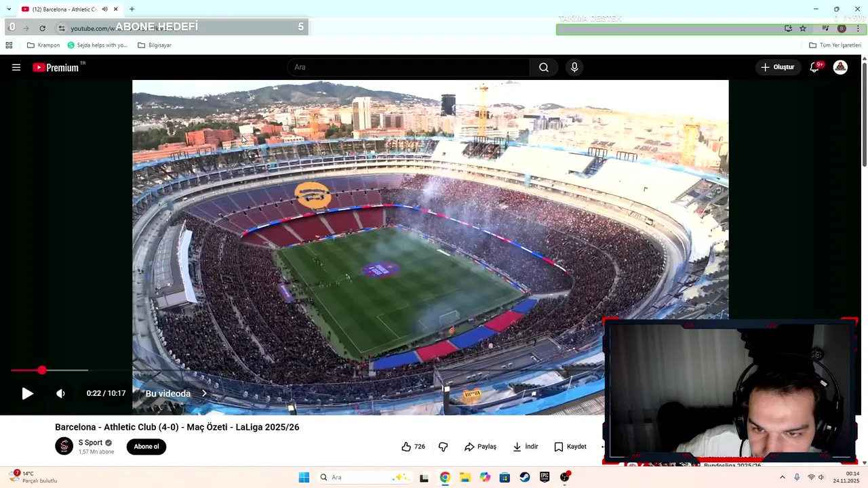Open the S Sport channel name link

[x=90, y=443]
